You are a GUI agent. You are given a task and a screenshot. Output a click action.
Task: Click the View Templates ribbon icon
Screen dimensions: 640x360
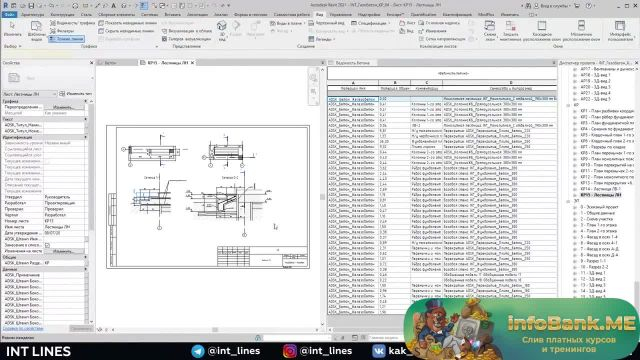point(36,31)
